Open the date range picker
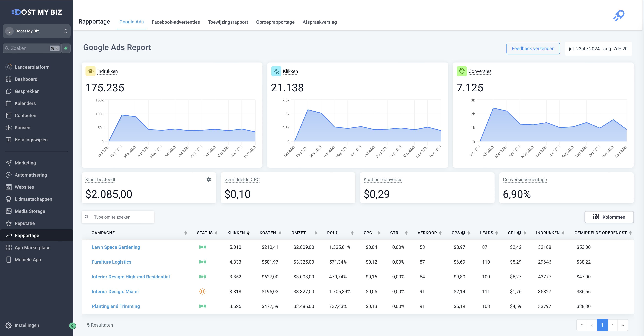This screenshot has height=336, width=644. [x=598, y=49]
